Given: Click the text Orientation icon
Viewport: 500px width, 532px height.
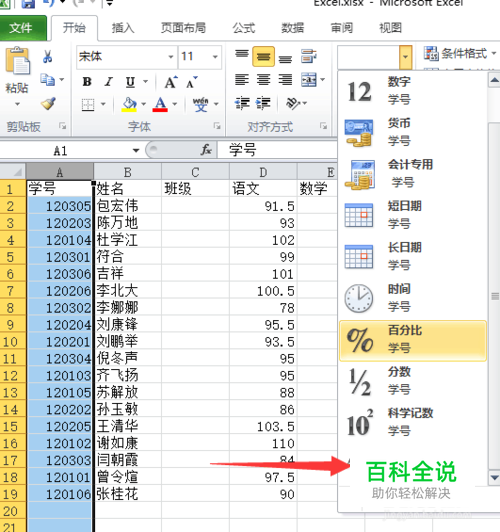Looking at the screenshot, I should tap(293, 103).
